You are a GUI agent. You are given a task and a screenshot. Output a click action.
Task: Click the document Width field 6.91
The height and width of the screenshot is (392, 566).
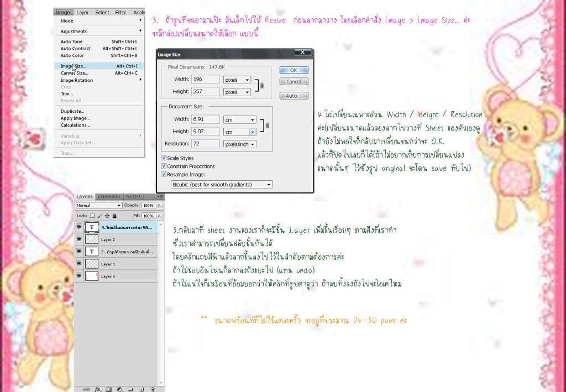(206, 119)
